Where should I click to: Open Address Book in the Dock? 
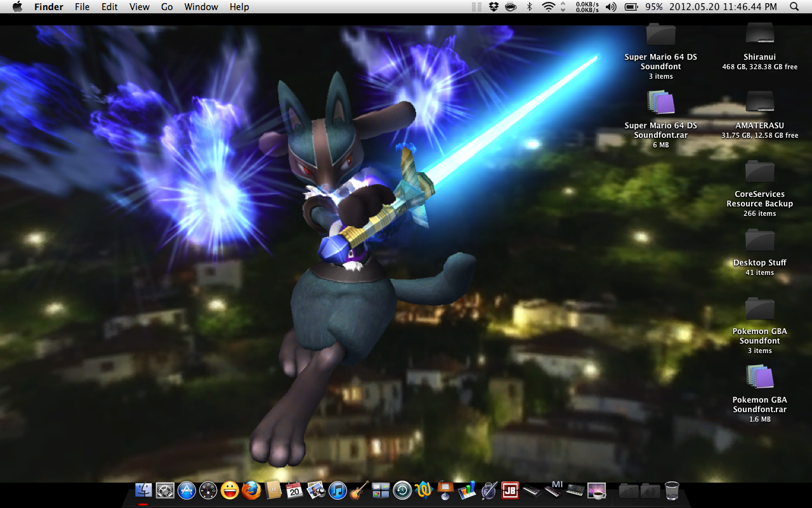[273, 490]
